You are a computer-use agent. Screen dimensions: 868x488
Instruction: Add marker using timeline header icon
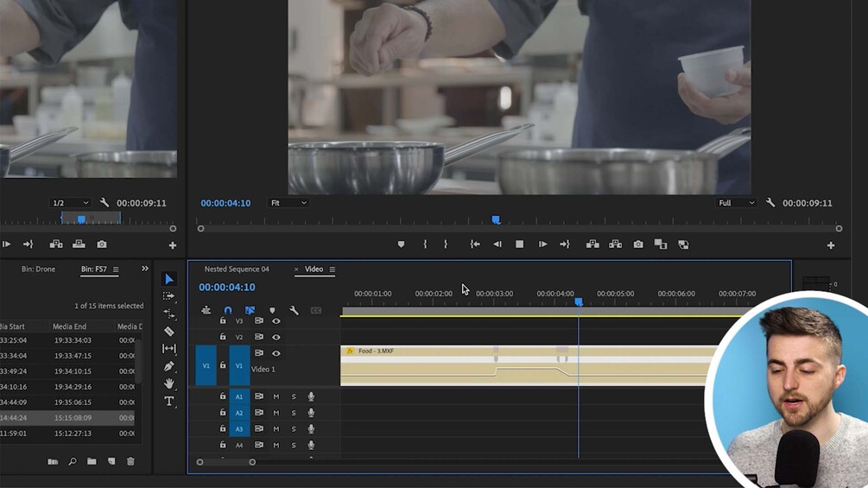point(272,310)
